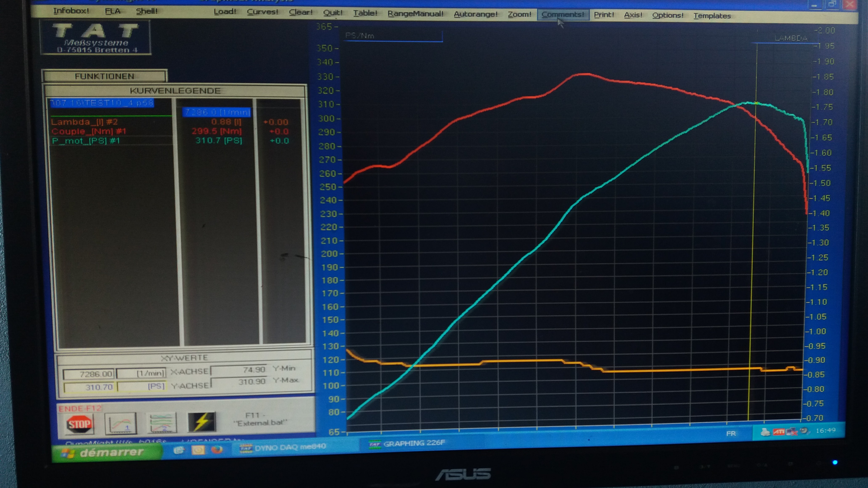Image resolution: width=868 pixels, height=488 pixels.
Task: Click the 299.5 [Nm] torque value
Action: (x=216, y=131)
